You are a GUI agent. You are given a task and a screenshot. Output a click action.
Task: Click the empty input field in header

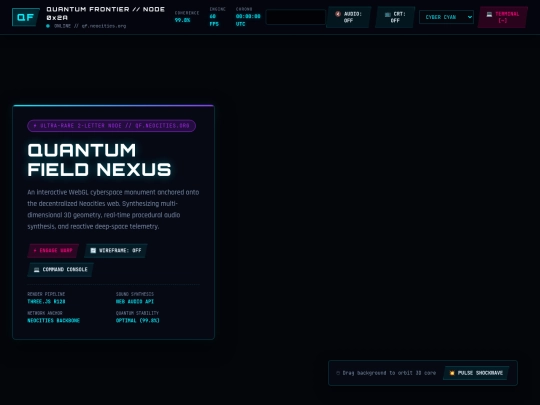(x=295, y=17)
